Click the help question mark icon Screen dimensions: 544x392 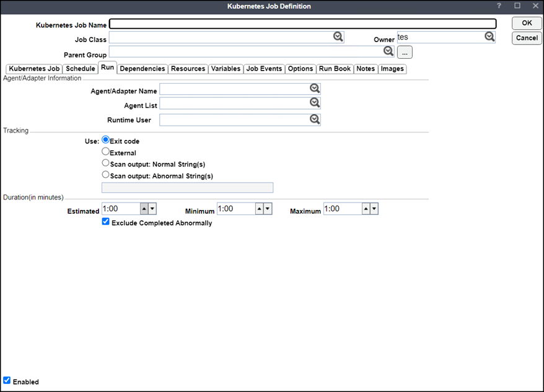(499, 6)
